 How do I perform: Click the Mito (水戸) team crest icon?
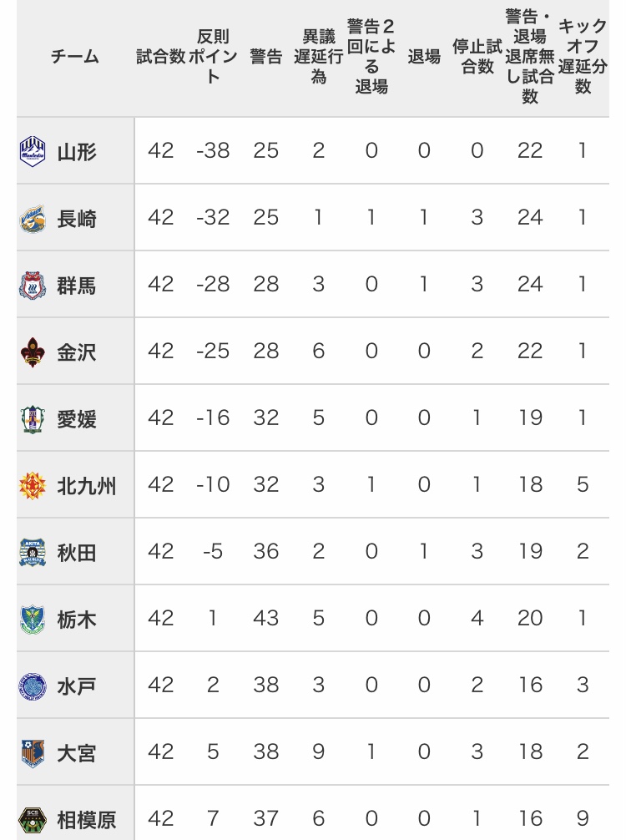pyautogui.click(x=33, y=686)
